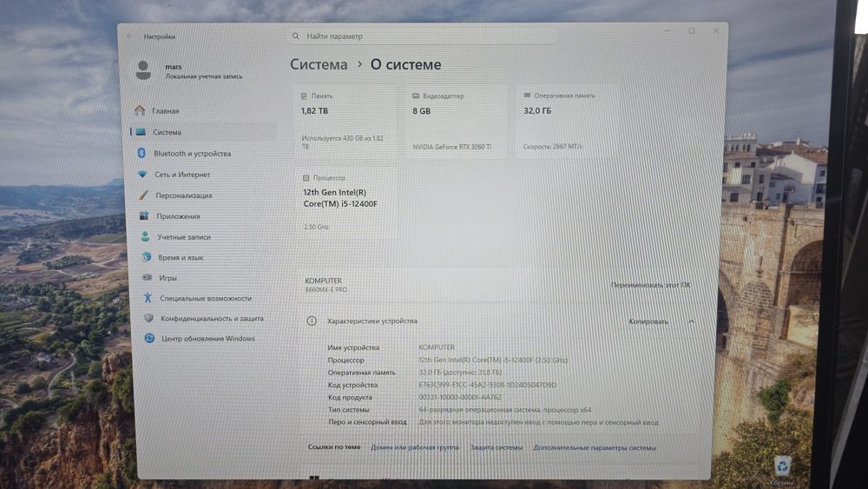868x489 pixels.
Task: Select the Сеть и Интернет label
Action: (x=182, y=175)
